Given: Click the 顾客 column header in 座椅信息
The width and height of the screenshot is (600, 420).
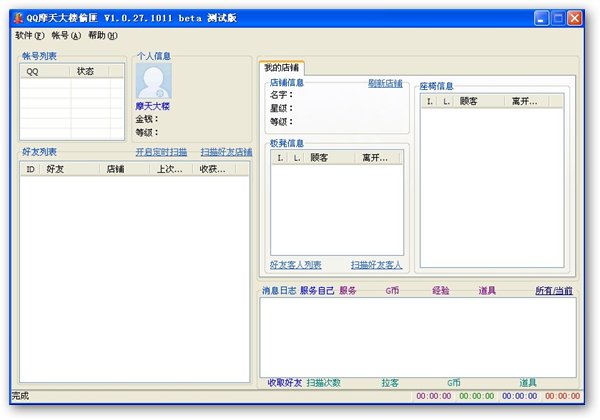Looking at the screenshot, I should 479,101.
